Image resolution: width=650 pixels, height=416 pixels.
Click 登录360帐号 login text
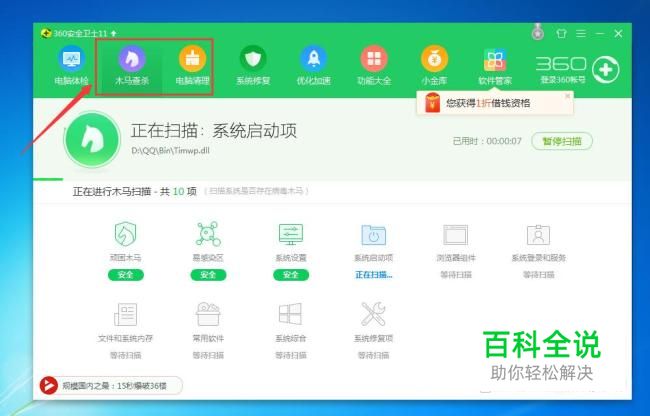point(563,80)
